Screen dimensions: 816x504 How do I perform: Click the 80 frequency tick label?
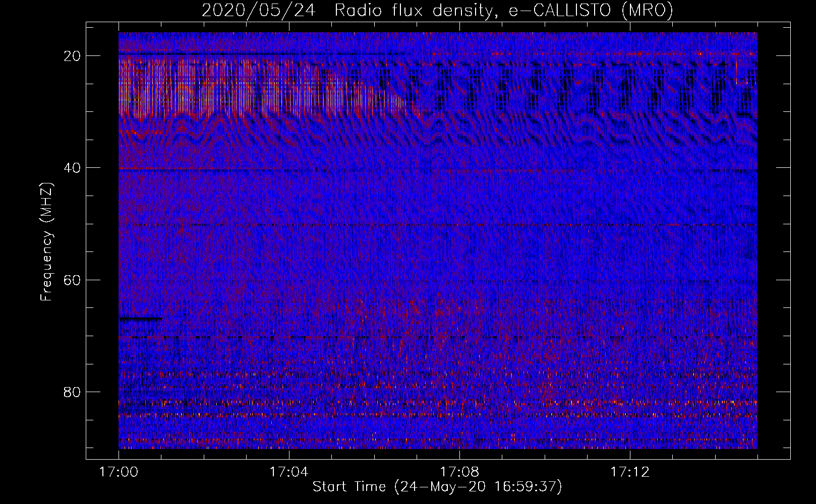pos(73,392)
